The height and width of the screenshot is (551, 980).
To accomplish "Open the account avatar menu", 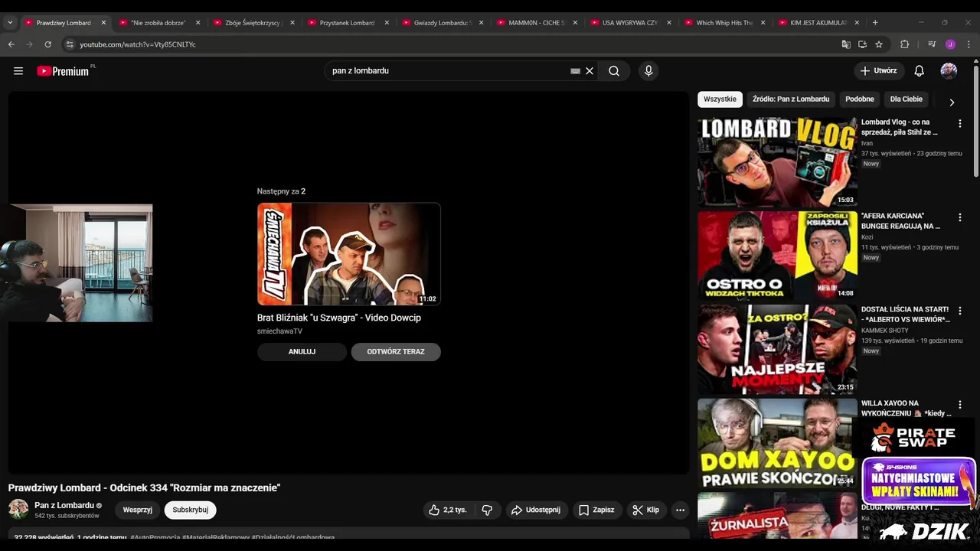I will click(949, 71).
